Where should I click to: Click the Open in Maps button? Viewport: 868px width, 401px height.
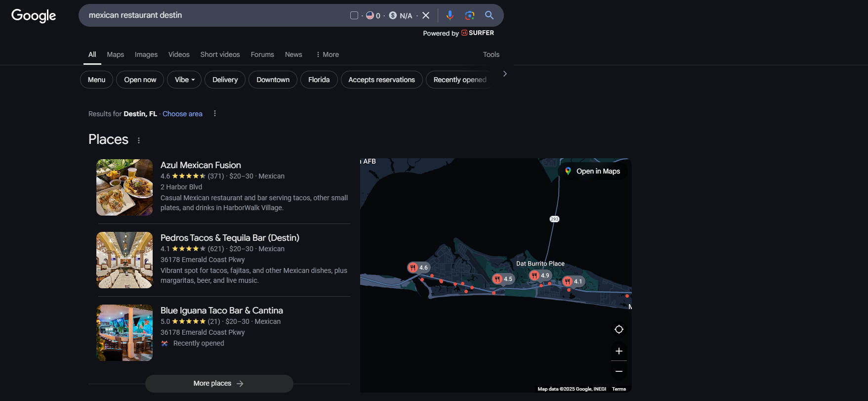pyautogui.click(x=593, y=171)
